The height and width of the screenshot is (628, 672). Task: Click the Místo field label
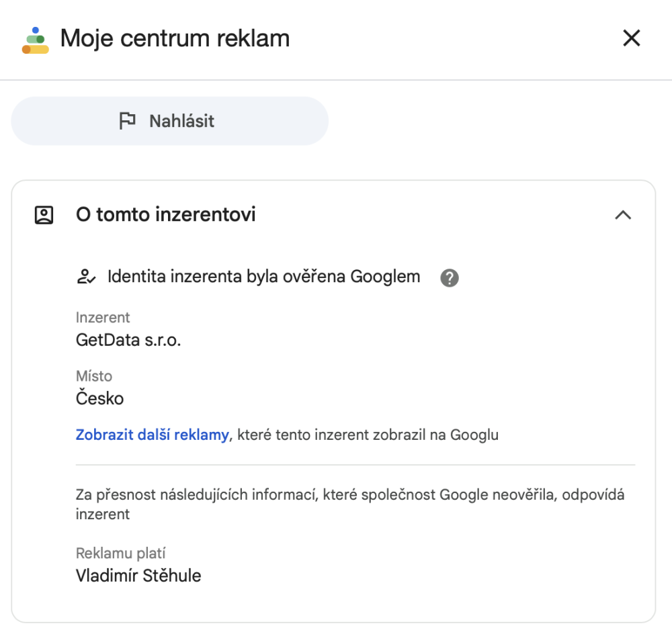point(94,376)
